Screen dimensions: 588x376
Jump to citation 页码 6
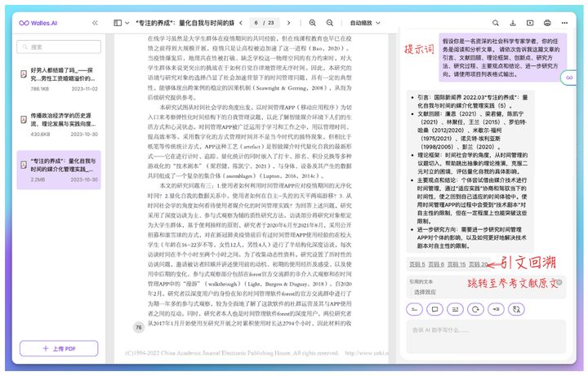[x=436, y=264]
